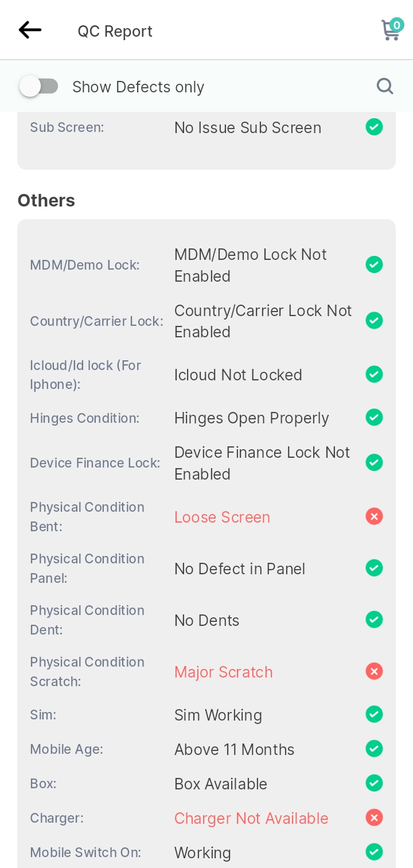413x868 pixels.
Task: Open the shopping cart
Action: coord(392,30)
